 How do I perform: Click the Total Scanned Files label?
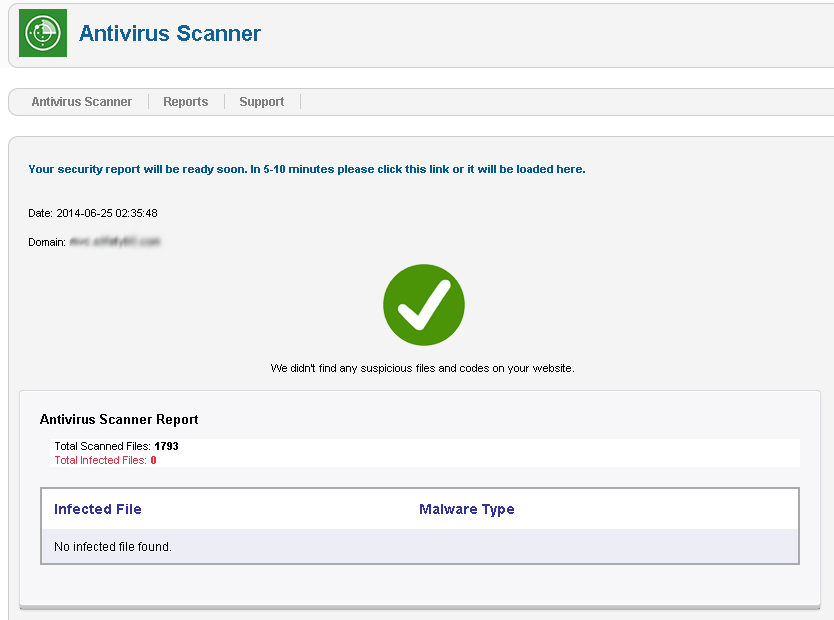pyautogui.click(x=102, y=446)
